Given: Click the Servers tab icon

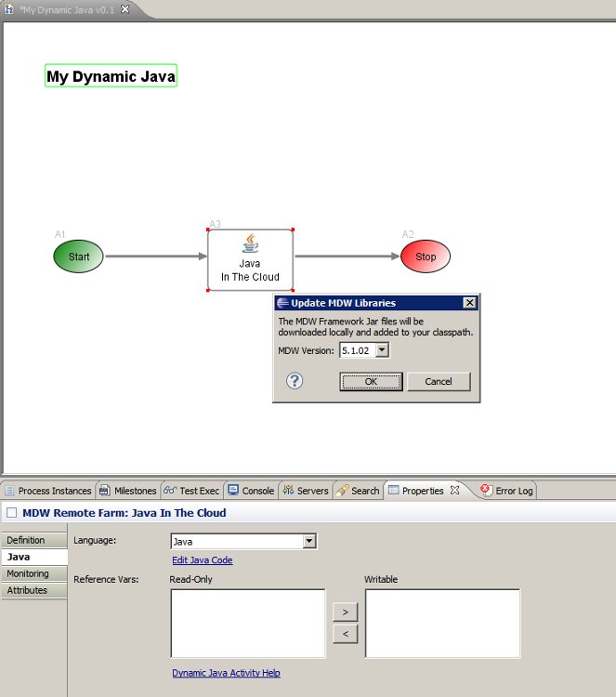Looking at the screenshot, I should coord(288,491).
